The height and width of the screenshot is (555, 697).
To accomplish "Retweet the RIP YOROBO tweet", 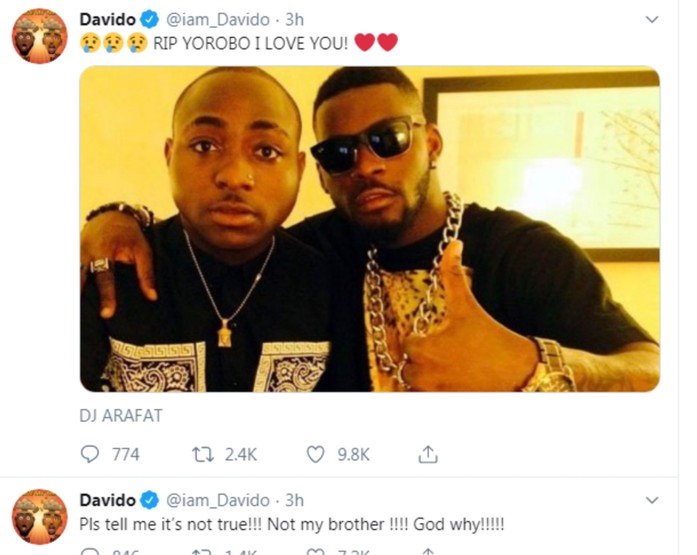I will [x=202, y=455].
